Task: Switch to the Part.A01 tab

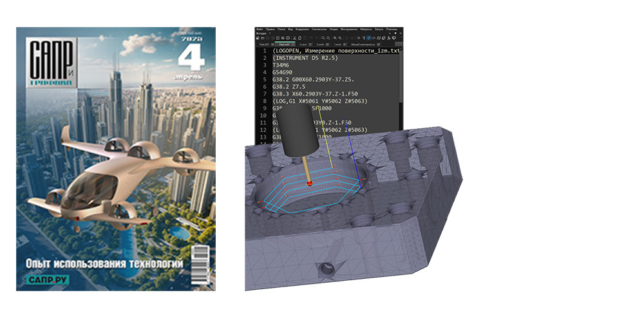Action: [264, 44]
